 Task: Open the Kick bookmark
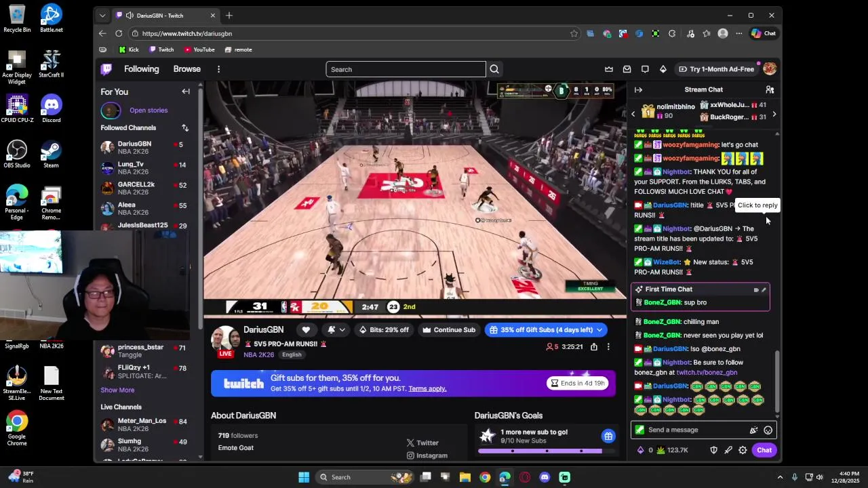(x=128, y=49)
